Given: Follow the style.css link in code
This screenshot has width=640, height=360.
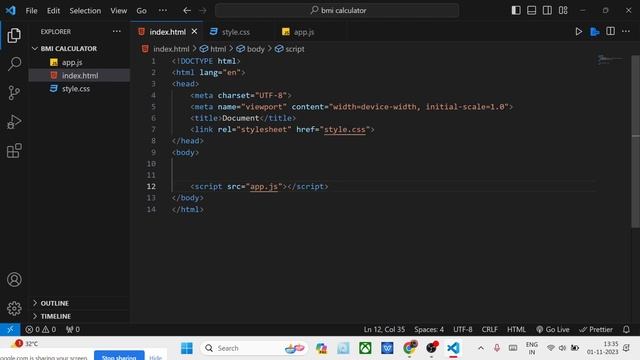Looking at the screenshot, I should click(x=344, y=129).
